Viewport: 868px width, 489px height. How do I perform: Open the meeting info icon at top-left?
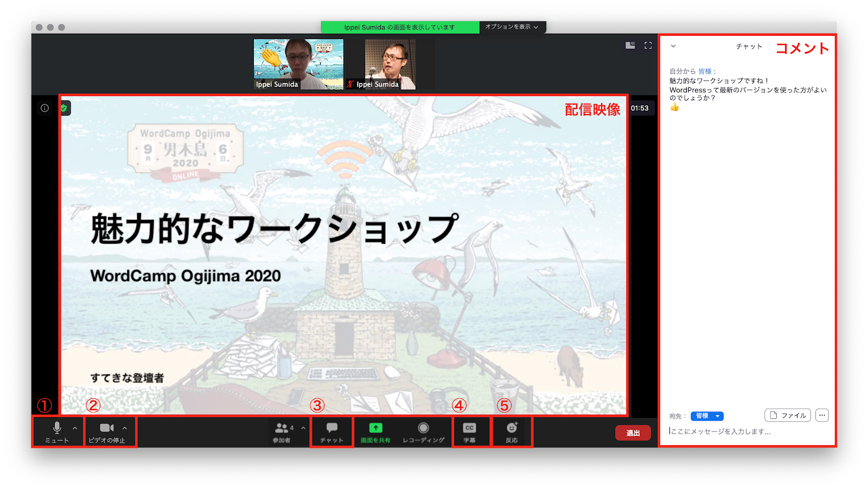click(44, 108)
